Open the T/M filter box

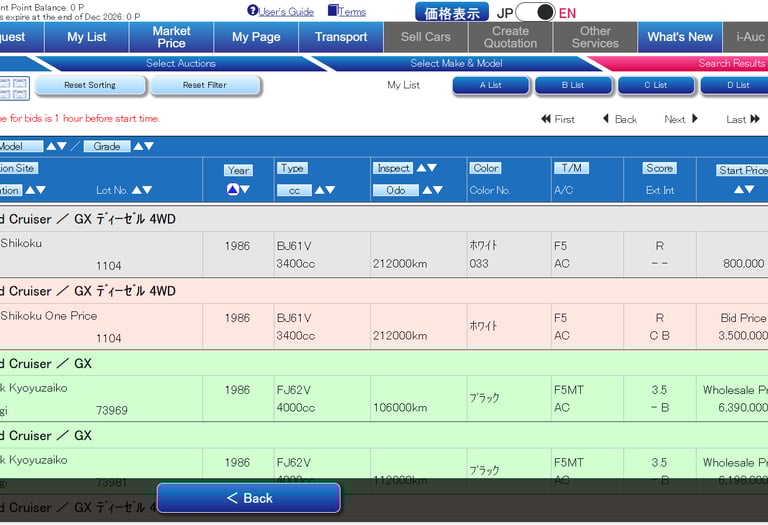tap(572, 168)
